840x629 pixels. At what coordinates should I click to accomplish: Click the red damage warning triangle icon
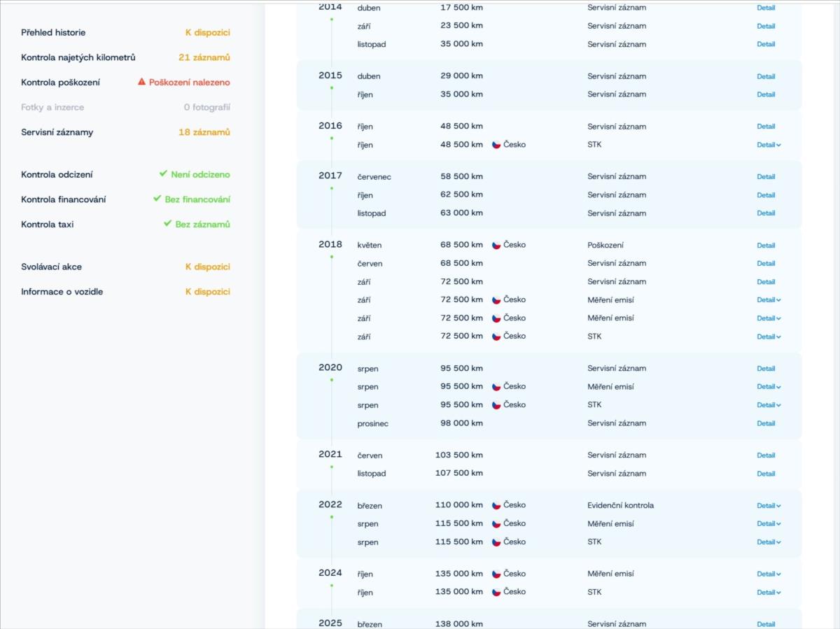click(142, 82)
